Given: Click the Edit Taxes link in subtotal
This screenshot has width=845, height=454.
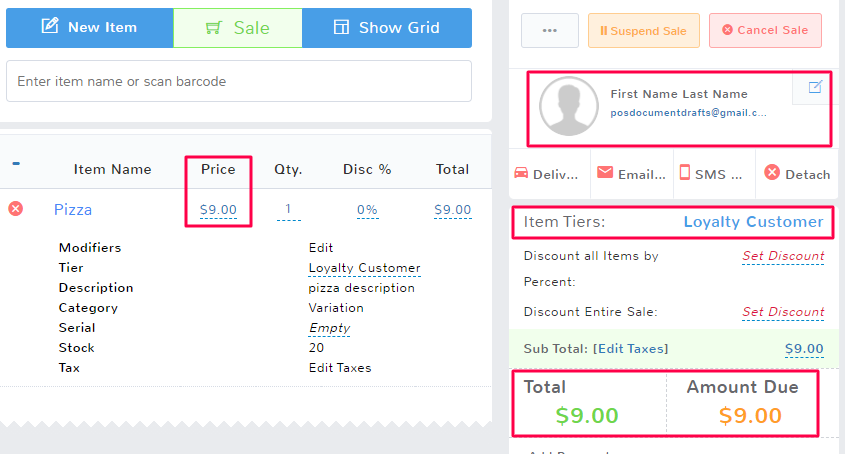Looking at the screenshot, I should [632, 349].
